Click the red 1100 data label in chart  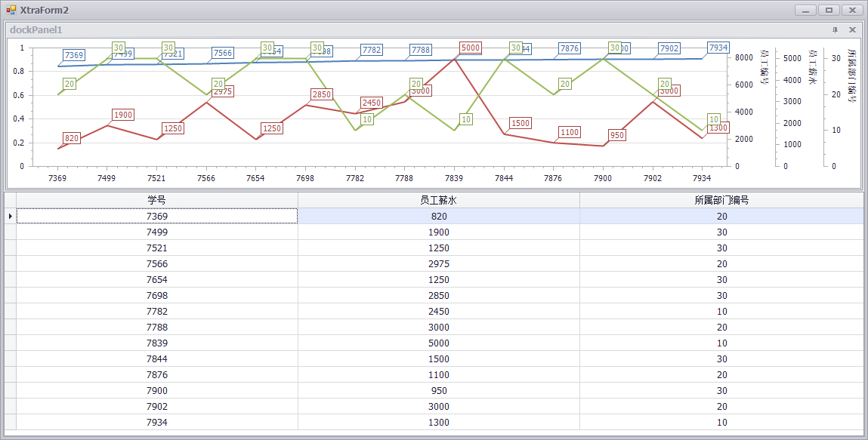pyautogui.click(x=570, y=132)
